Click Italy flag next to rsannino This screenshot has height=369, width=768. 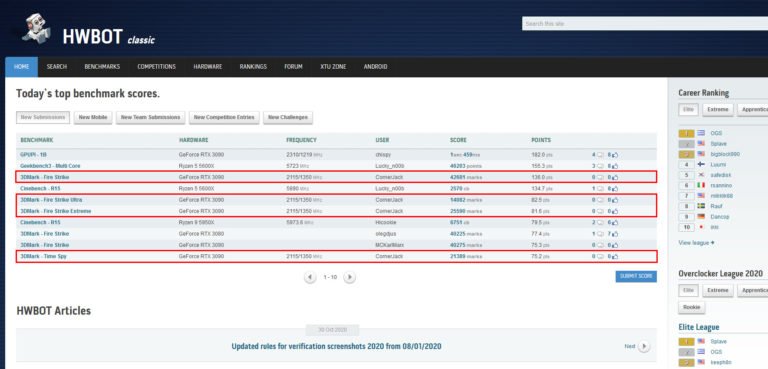click(x=701, y=185)
